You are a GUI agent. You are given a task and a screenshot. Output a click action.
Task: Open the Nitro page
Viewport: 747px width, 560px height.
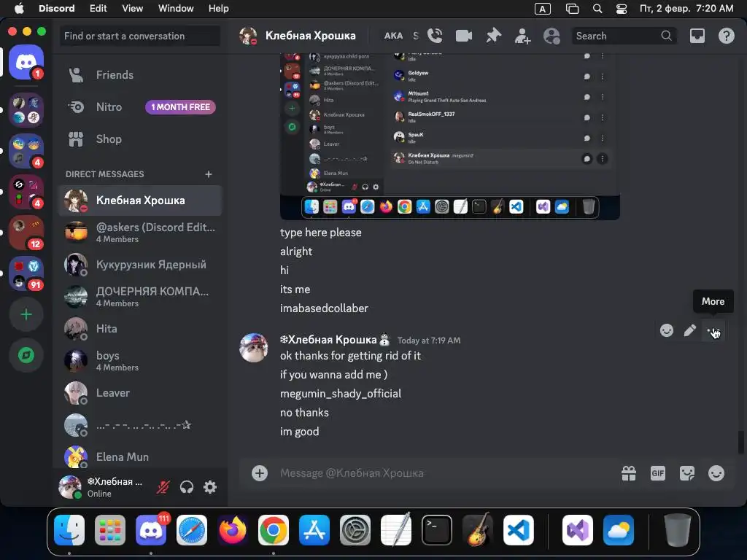[x=139, y=107]
